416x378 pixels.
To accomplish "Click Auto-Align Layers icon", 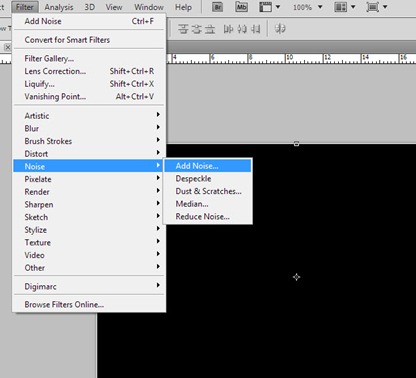I will click(x=280, y=29).
